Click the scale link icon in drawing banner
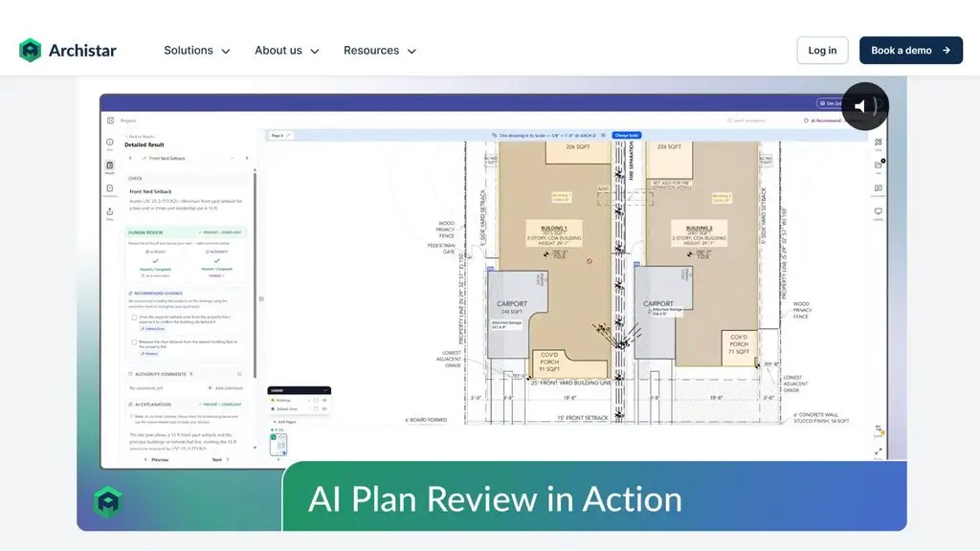980x551 pixels. (x=494, y=136)
